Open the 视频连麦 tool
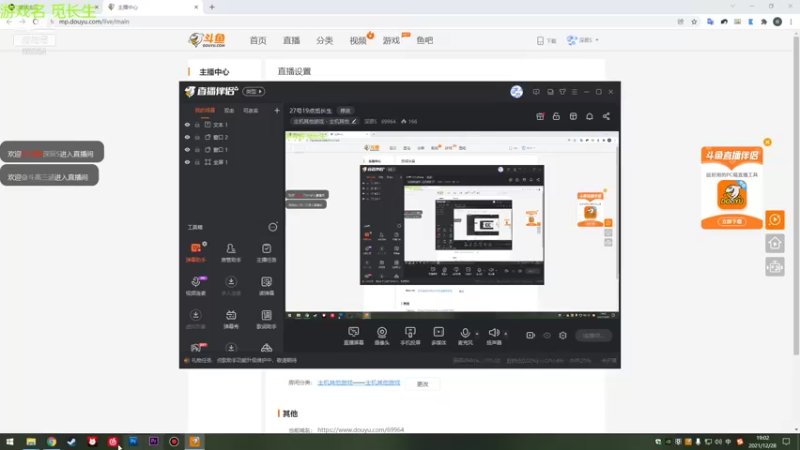Image resolution: width=800 pixels, height=450 pixels. click(x=196, y=286)
